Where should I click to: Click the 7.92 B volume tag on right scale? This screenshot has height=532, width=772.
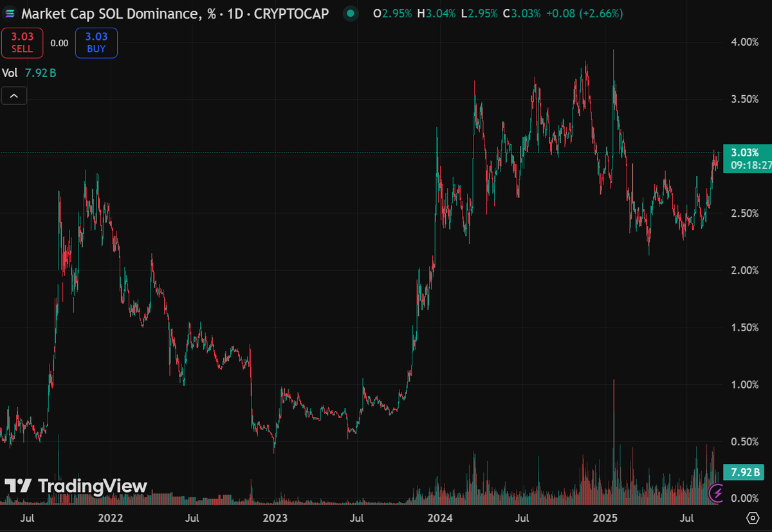coord(744,472)
